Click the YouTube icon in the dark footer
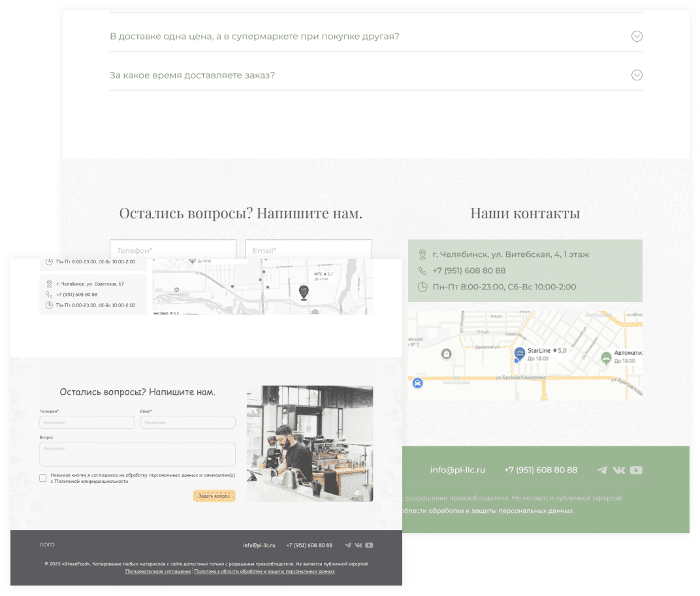The width and height of the screenshot is (700, 596). [369, 544]
